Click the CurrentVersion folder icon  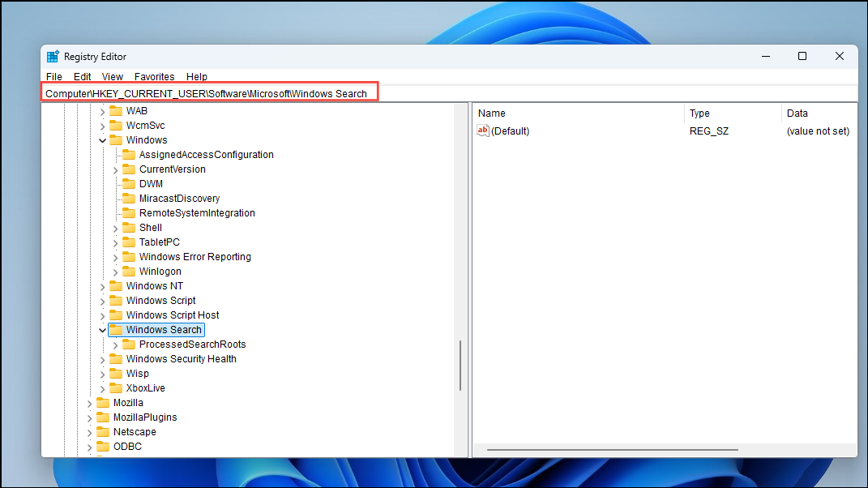tap(128, 169)
